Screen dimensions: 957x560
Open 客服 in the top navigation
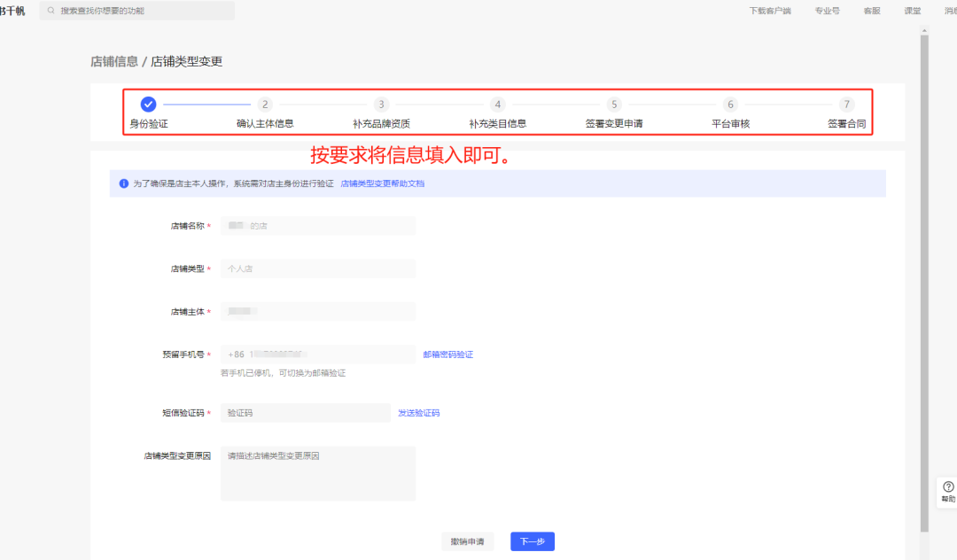(x=871, y=11)
